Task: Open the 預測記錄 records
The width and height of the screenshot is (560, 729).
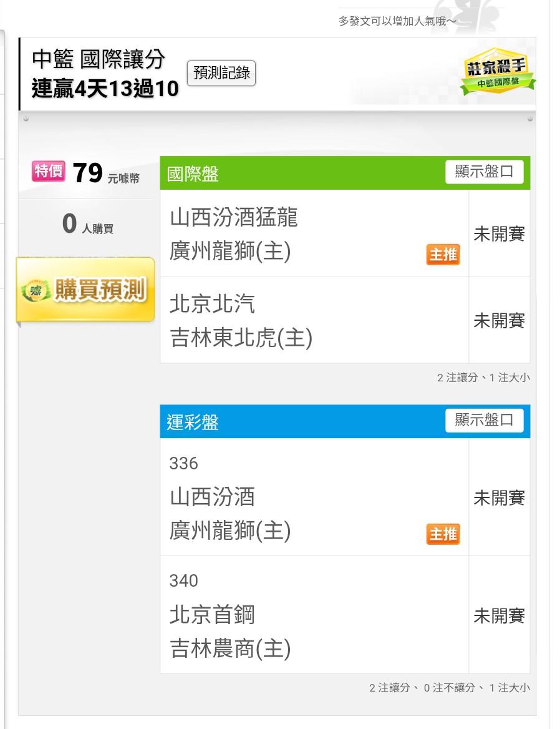Action: [221, 73]
